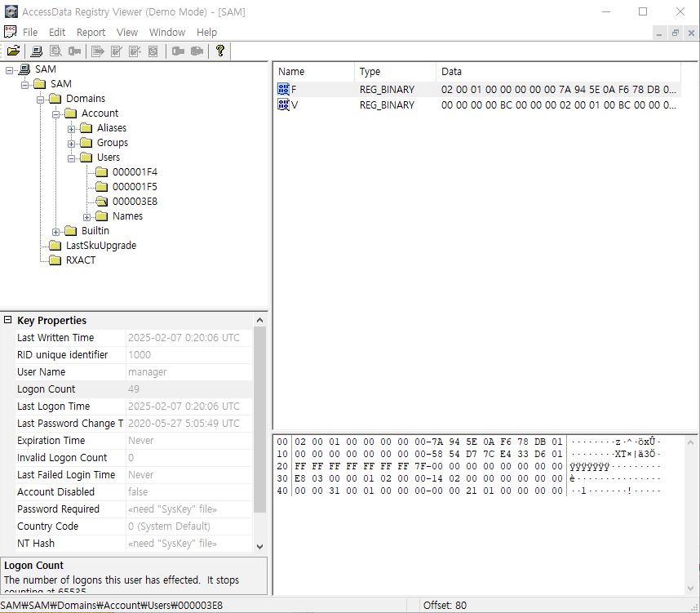The height and width of the screenshot is (613, 700).
Task: Select the Logon Count property row
Action: pyautogui.click(x=134, y=389)
